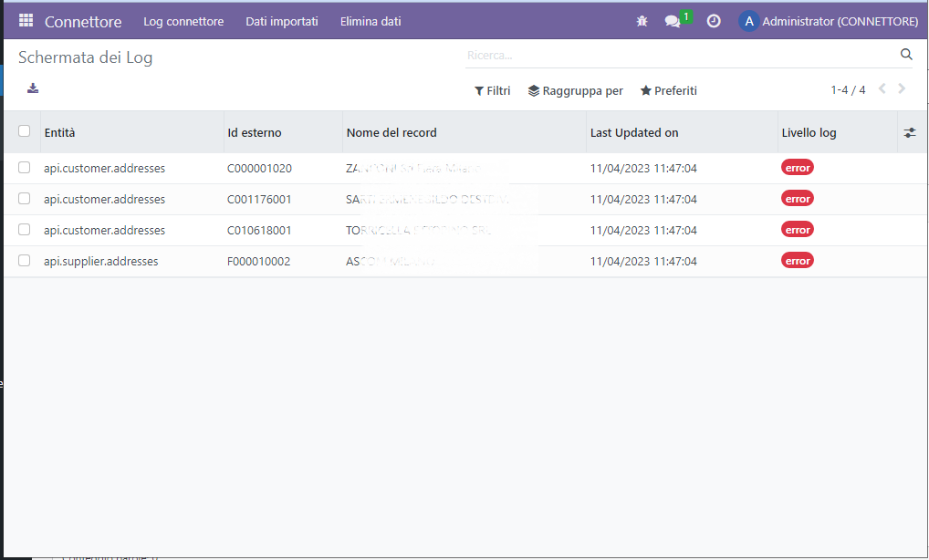Expand the Filtri dropdown
Viewport: 929px width, 560px height.
pos(493,91)
